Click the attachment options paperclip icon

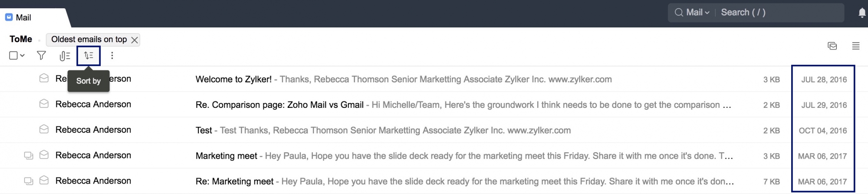[x=65, y=56]
